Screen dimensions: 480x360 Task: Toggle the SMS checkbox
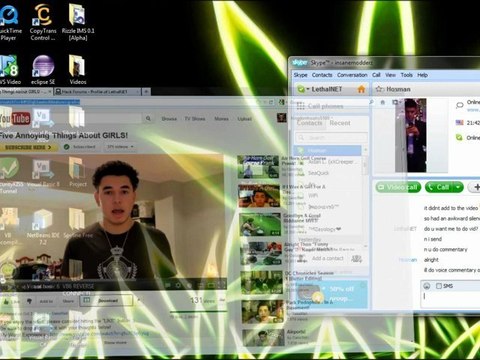click(439, 286)
